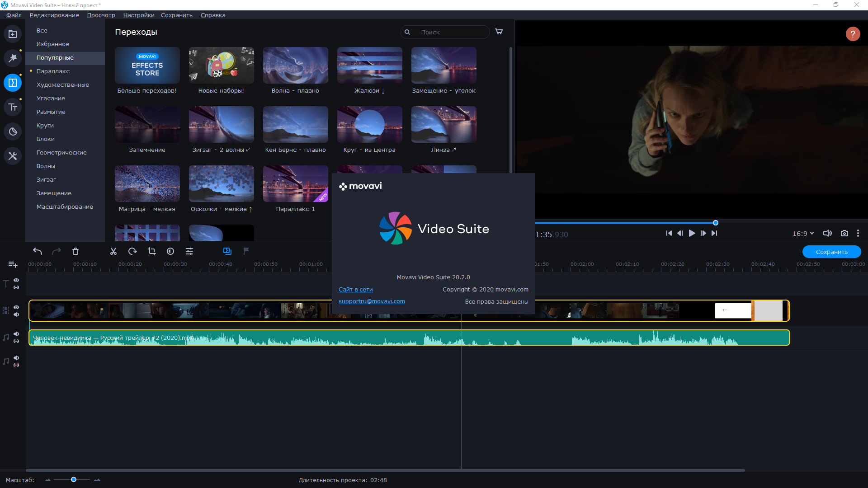Image resolution: width=868 pixels, height=488 pixels.
Task: Jump to the beginning of the clip
Action: click(669, 234)
